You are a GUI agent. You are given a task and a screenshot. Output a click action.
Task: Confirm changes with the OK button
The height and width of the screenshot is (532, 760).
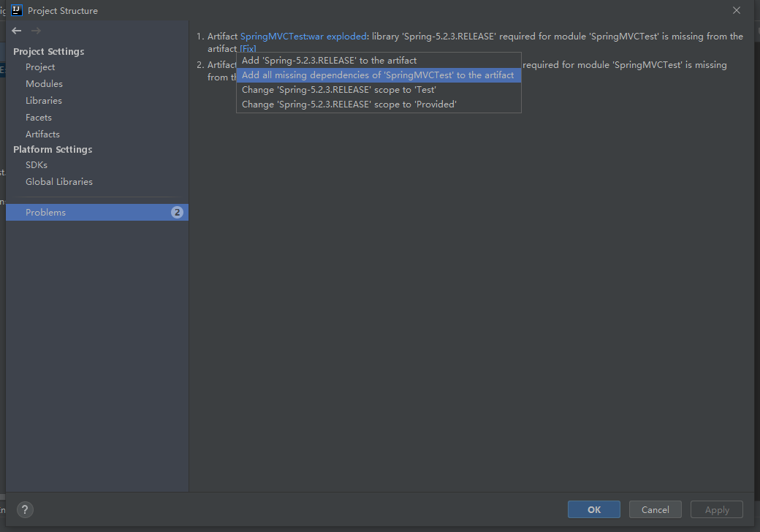click(x=593, y=509)
